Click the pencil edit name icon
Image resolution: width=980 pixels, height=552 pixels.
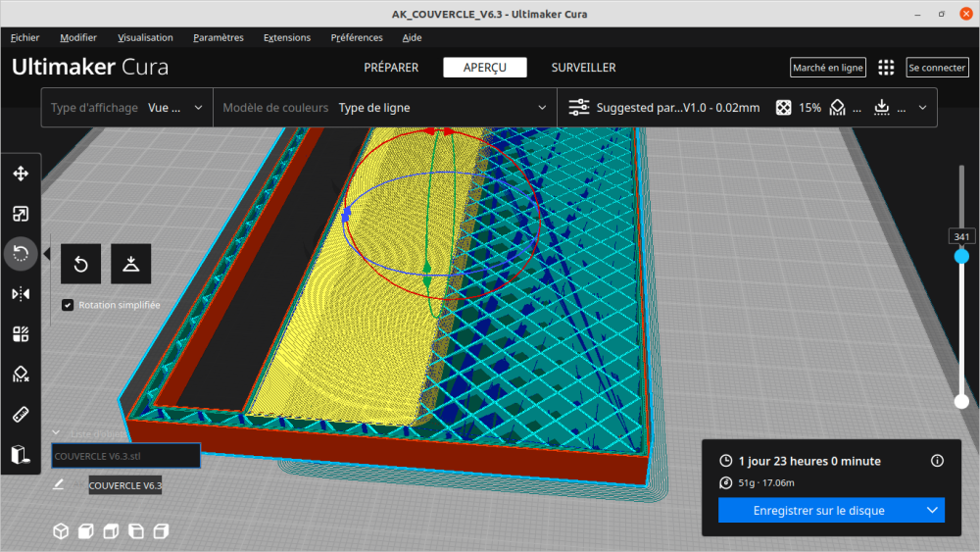click(x=58, y=484)
